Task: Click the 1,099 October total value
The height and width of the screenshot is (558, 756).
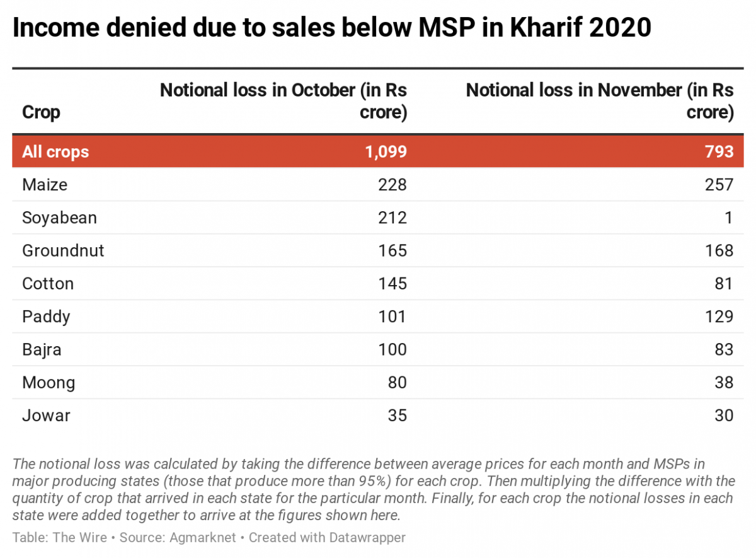Action: [x=386, y=152]
